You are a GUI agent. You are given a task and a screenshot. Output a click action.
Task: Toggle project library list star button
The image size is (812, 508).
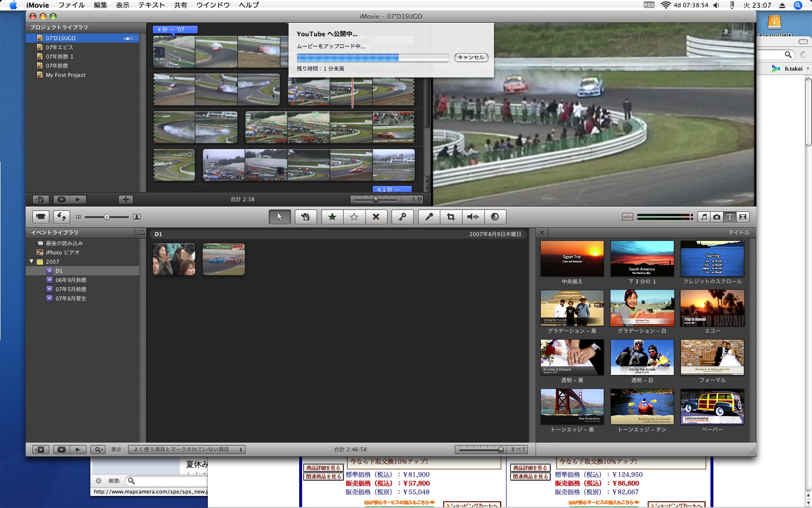click(x=41, y=199)
